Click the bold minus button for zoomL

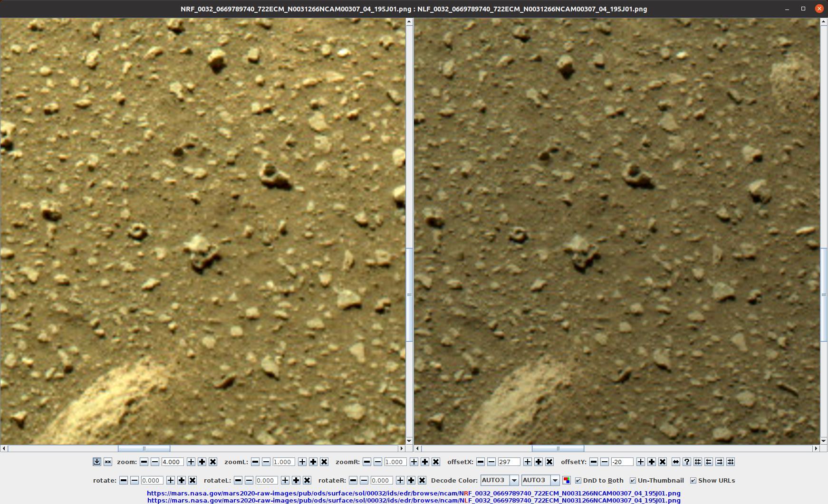click(x=255, y=462)
